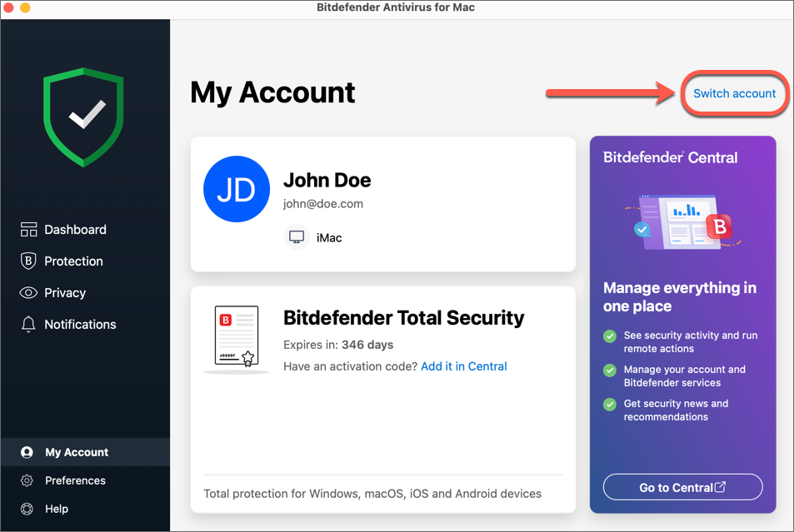This screenshot has height=532, width=794.
Task: Select My Account in the sidebar
Action: coord(85,452)
